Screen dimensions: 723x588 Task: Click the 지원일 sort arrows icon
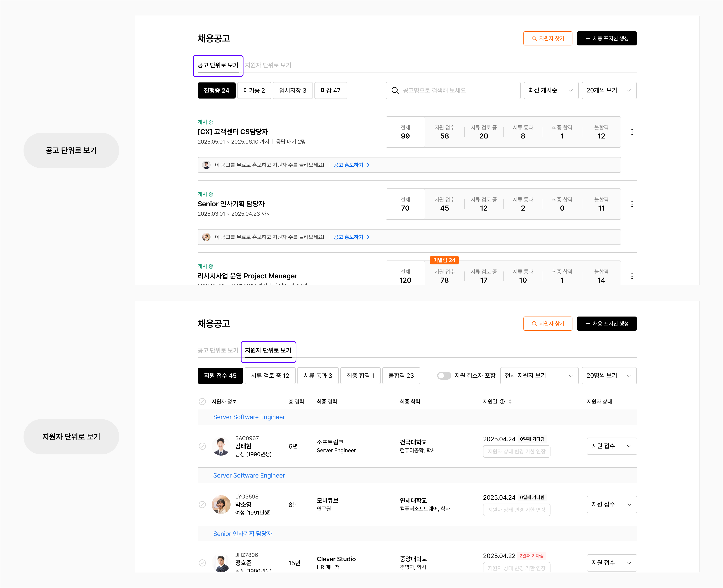point(510,401)
